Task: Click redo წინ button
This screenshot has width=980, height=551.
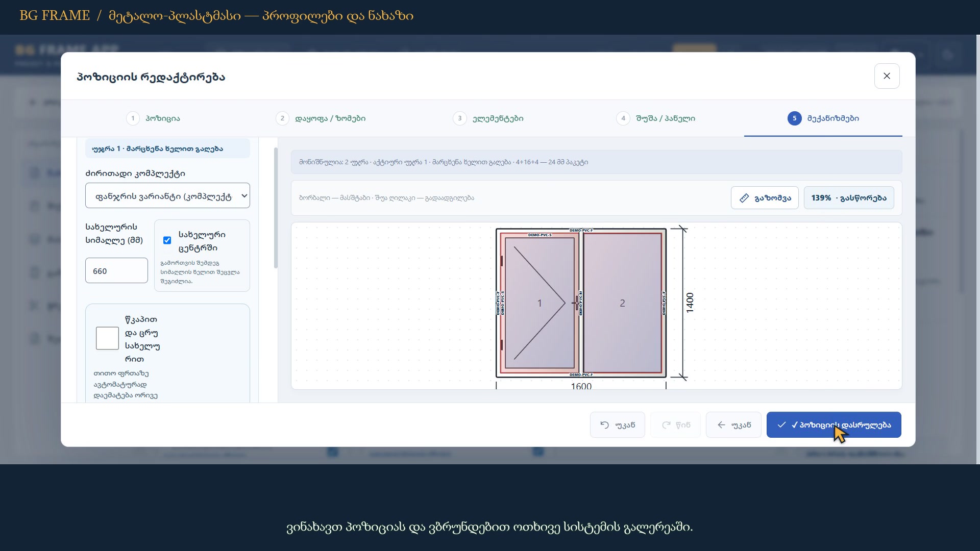Action: (676, 425)
